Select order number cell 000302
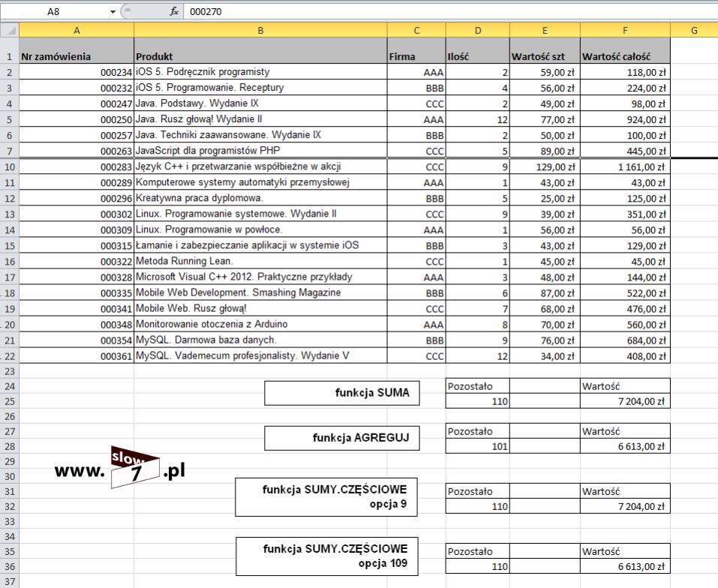The image size is (718, 588). [77, 214]
